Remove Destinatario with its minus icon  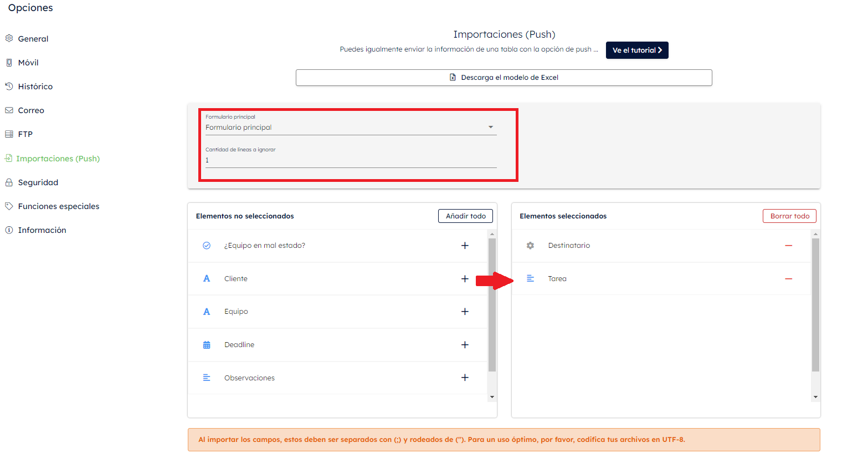pos(788,246)
